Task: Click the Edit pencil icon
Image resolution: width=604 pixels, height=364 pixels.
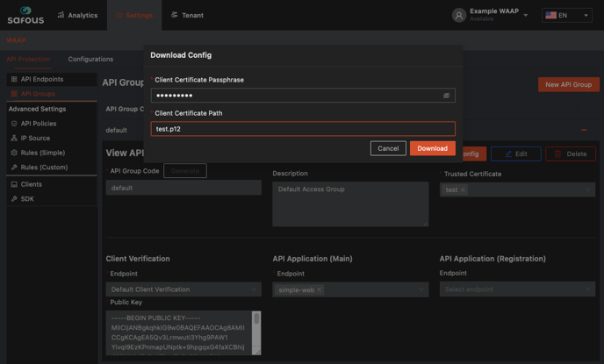Action: [508, 153]
